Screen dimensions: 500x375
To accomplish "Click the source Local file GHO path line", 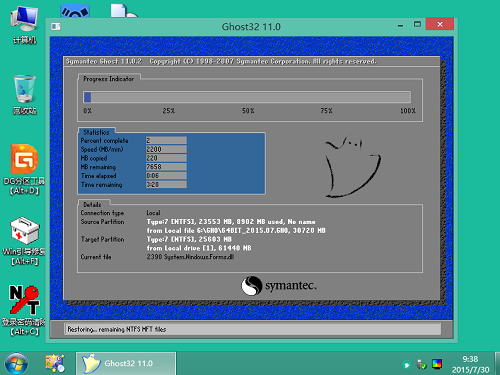I will tap(236, 230).
